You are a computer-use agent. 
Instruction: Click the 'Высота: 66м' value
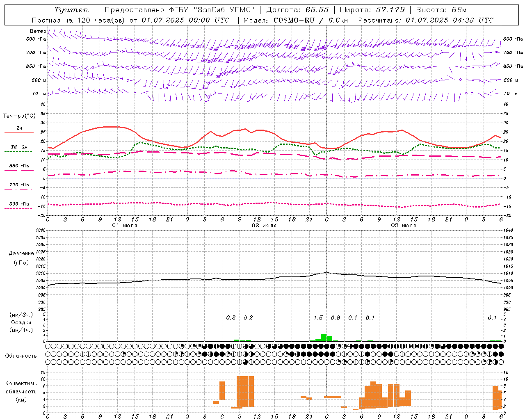[x=441, y=10]
